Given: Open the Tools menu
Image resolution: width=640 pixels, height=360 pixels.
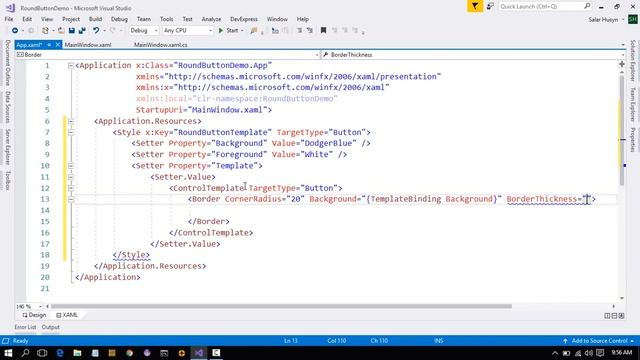Looking at the screenshot, I should (167, 19).
